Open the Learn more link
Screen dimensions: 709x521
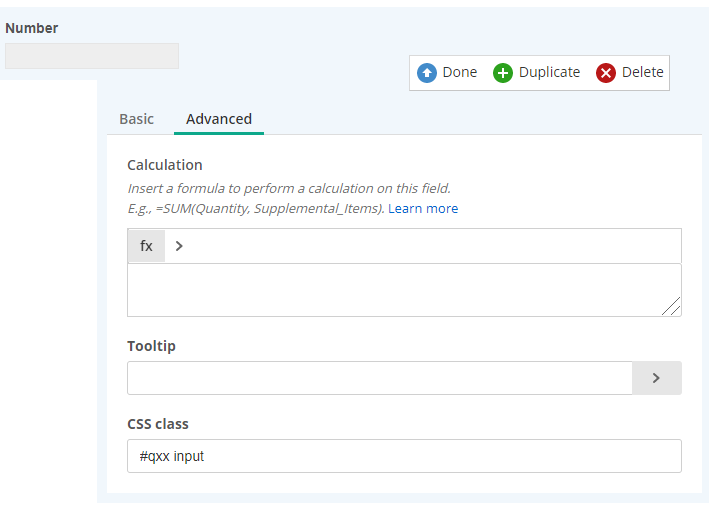[x=423, y=208]
